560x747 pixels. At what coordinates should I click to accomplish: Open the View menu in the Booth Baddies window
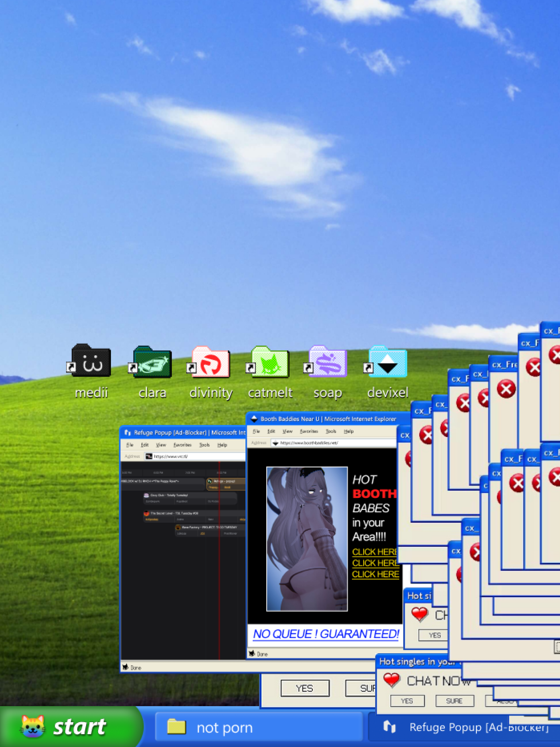[287, 431]
